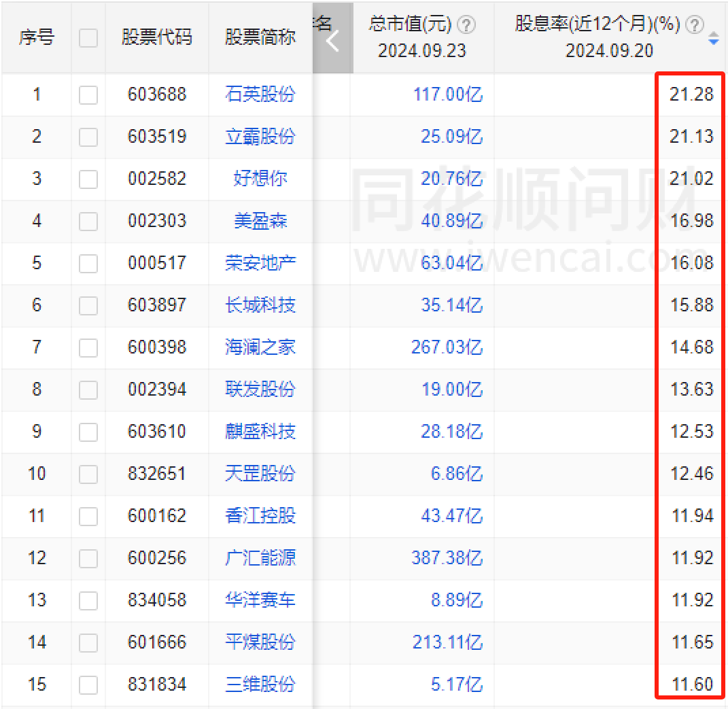Screen dimensions: 728x709
Task: Click the 序号 column header
Action: 37,37
